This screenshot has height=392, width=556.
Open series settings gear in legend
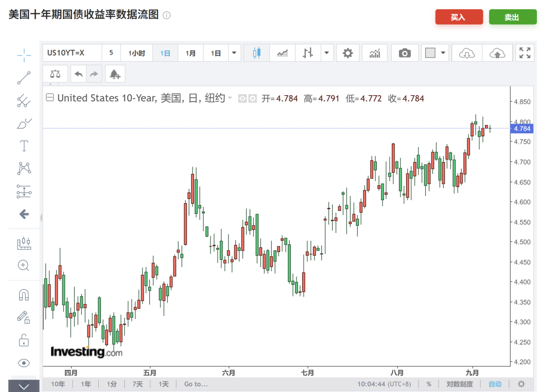click(x=252, y=99)
